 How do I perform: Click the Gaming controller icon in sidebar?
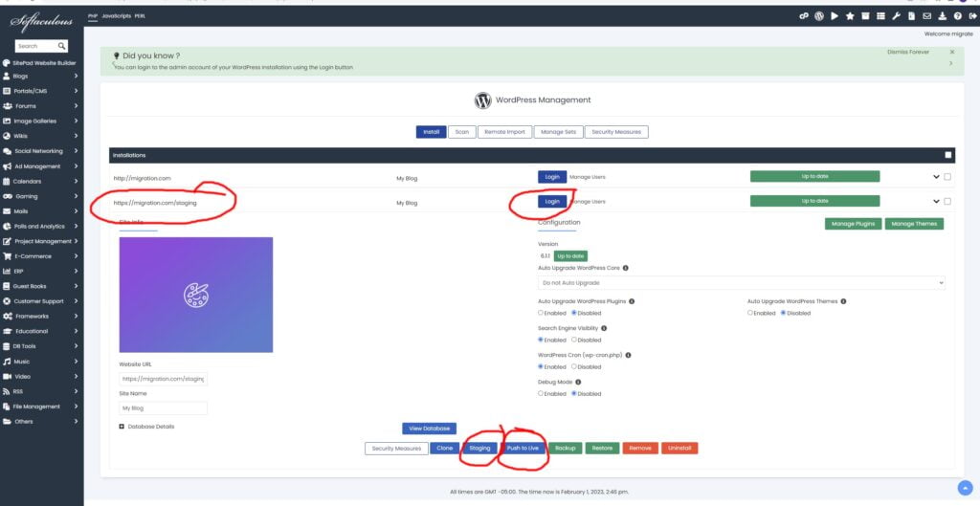tap(8, 196)
